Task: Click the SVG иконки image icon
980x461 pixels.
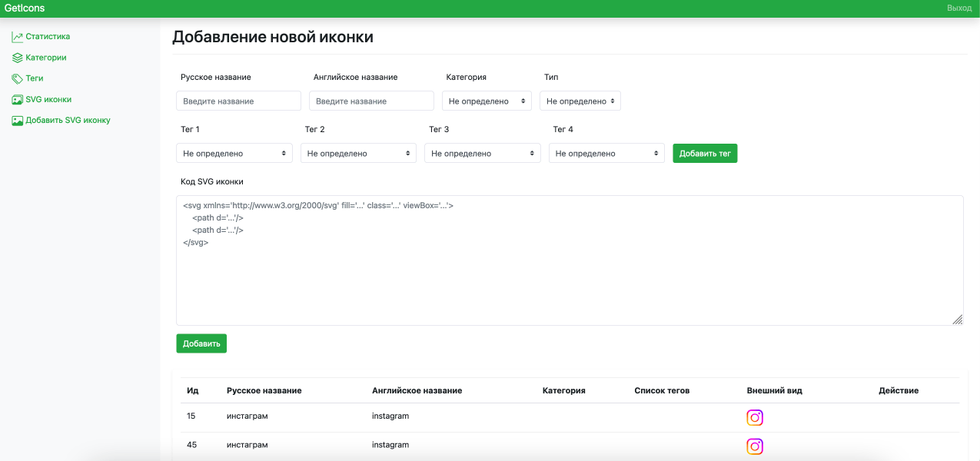Action: point(17,100)
